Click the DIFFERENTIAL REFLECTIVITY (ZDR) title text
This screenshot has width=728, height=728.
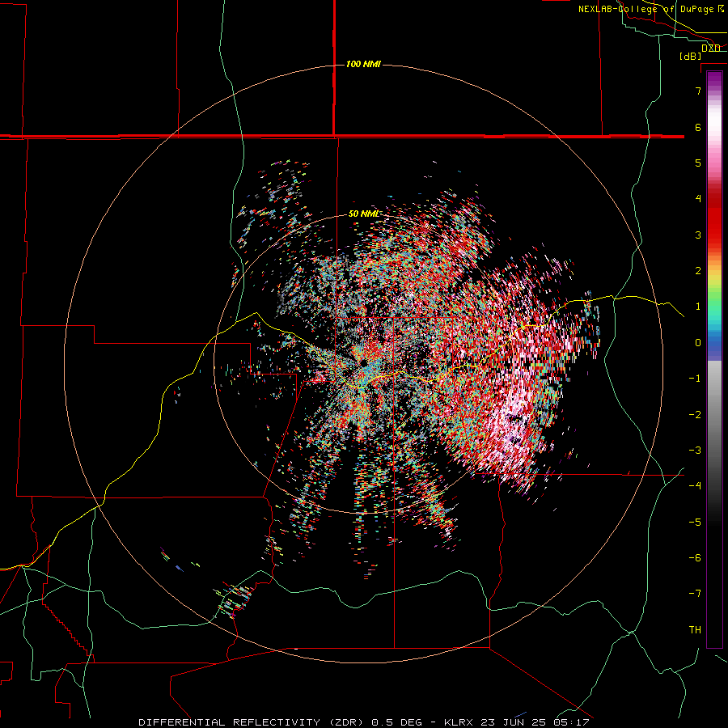pyautogui.click(x=253, y=722)
